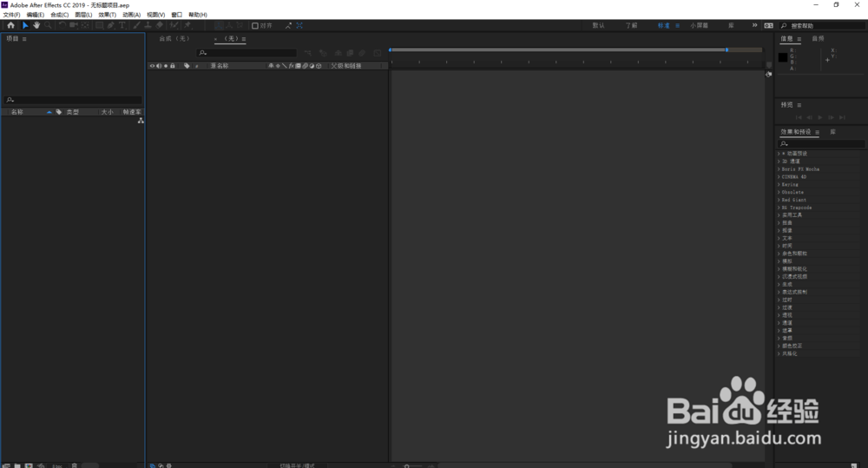868x468 pixels.
Task: Click the fx effects switch column header
Action: pyautogui.click(x=291, y=66)
